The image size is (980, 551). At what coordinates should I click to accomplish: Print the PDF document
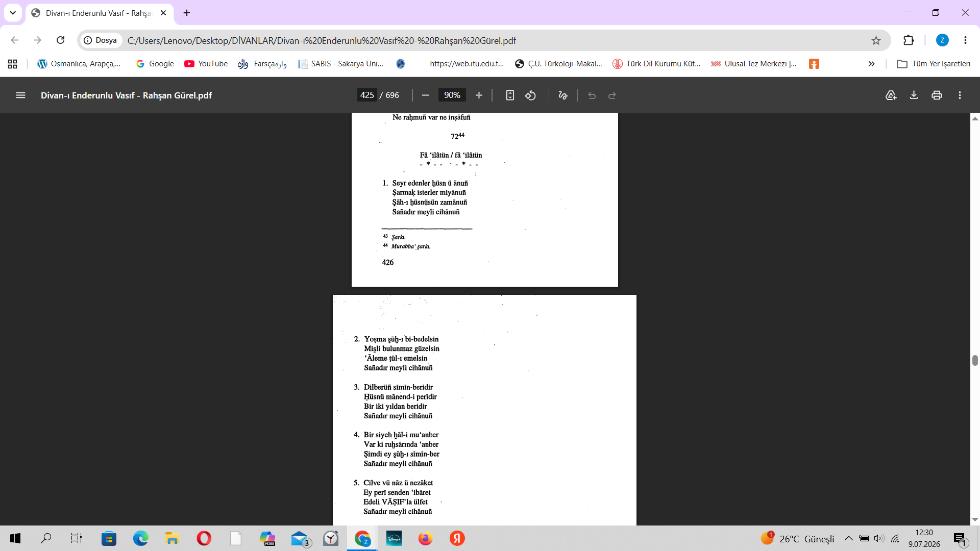(937, 95)
